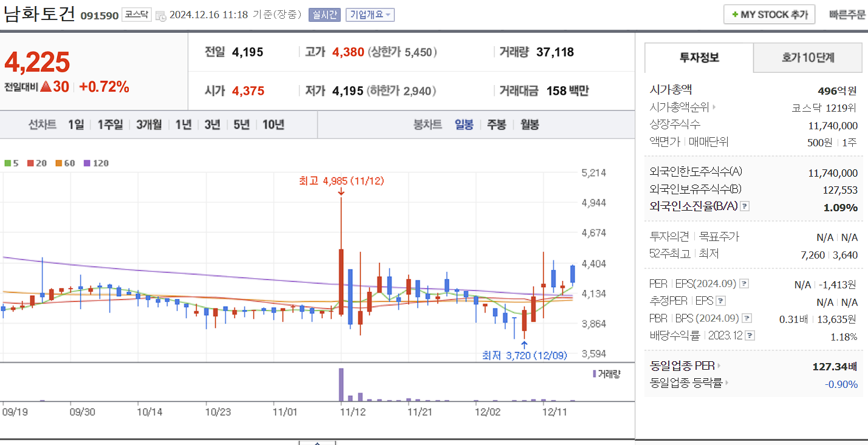Click stock code 091590

(x=100, y=16)
